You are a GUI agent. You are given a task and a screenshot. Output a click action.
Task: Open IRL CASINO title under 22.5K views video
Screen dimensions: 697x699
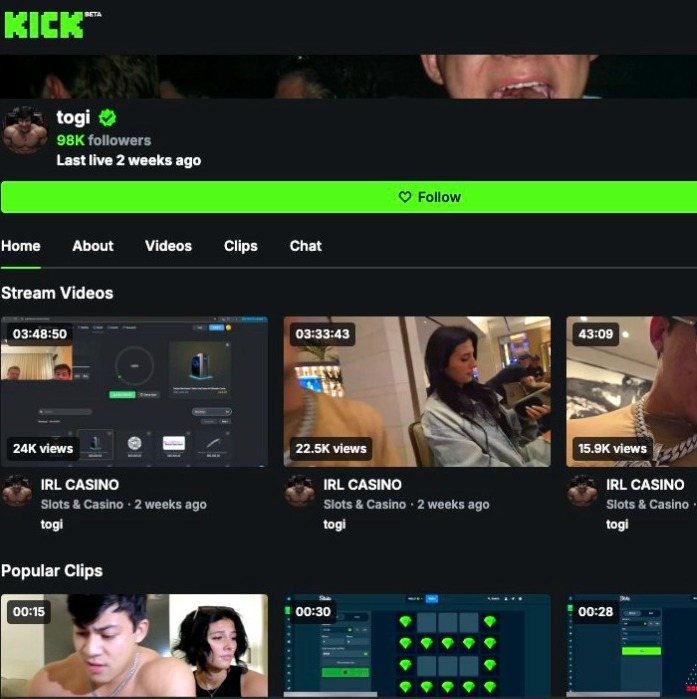tap(362, 485)
